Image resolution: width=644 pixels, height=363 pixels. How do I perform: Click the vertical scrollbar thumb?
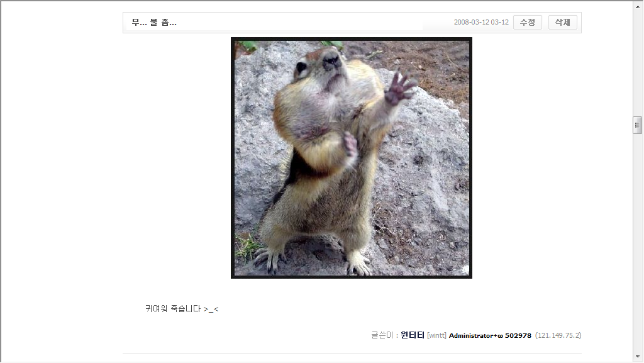click(x=638, y=125)
